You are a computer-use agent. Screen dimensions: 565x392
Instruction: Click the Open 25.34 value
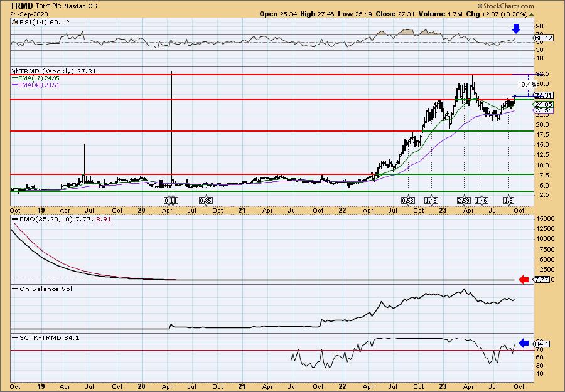coord(277,14)
